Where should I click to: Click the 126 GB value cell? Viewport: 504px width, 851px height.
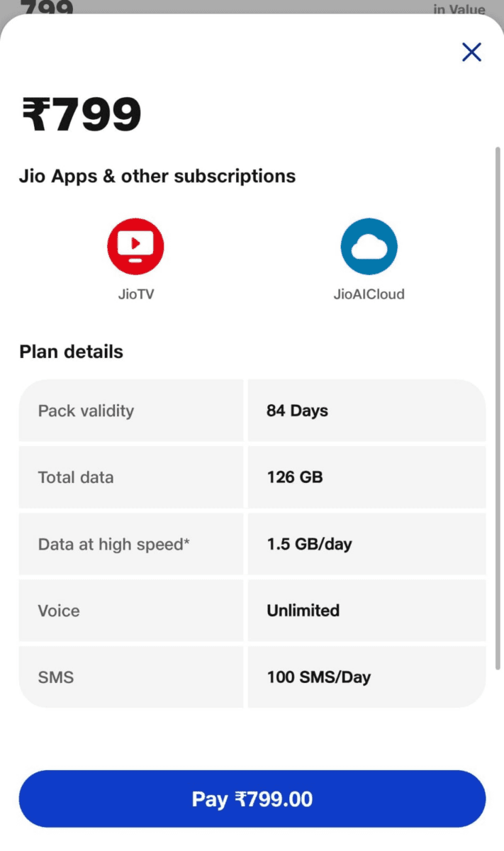pyautogui.click(x=295, y=477)
